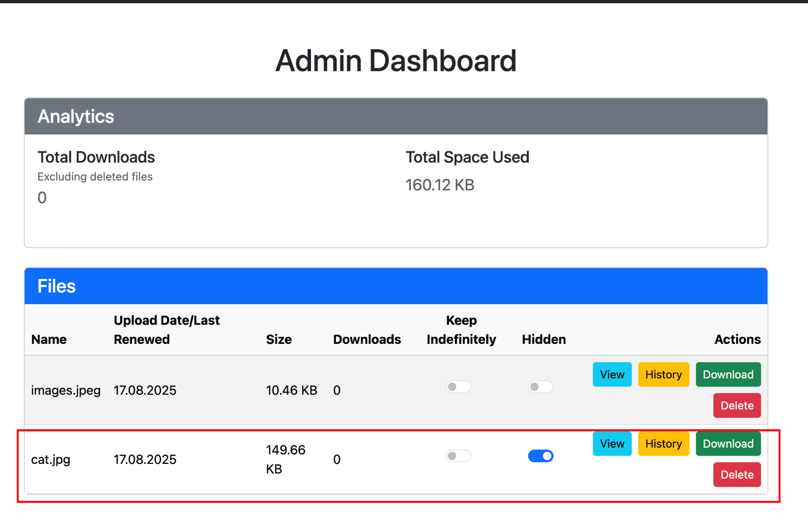This screenshot has height=532, width=808.
Task: Enable Keep Indefinitely for cat.jpg
Action: [458, 456]
